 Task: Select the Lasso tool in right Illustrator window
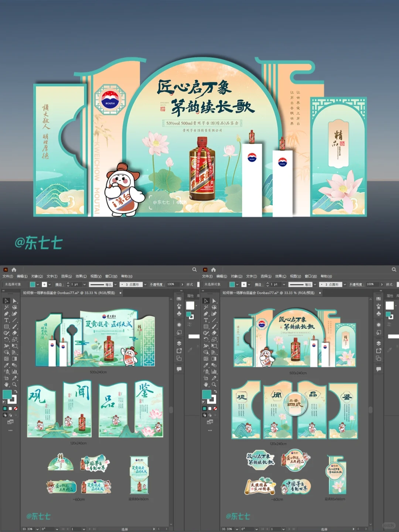pos(214,307)
